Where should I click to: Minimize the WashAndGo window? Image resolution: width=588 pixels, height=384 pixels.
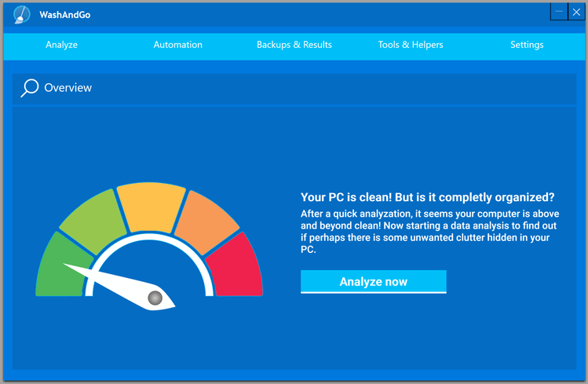click(559, 12)
